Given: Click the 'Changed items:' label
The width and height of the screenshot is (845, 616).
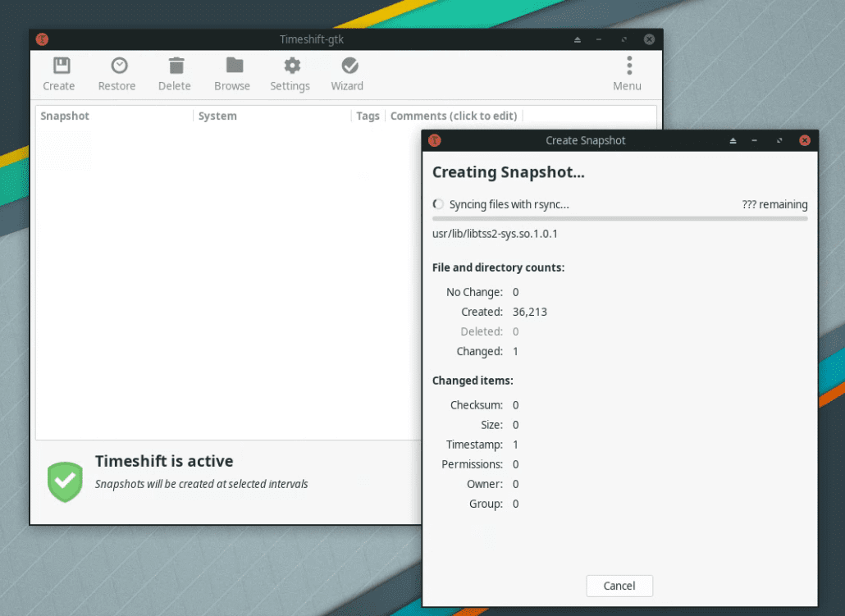Looking at the screenshot, I should coord(473,381).
